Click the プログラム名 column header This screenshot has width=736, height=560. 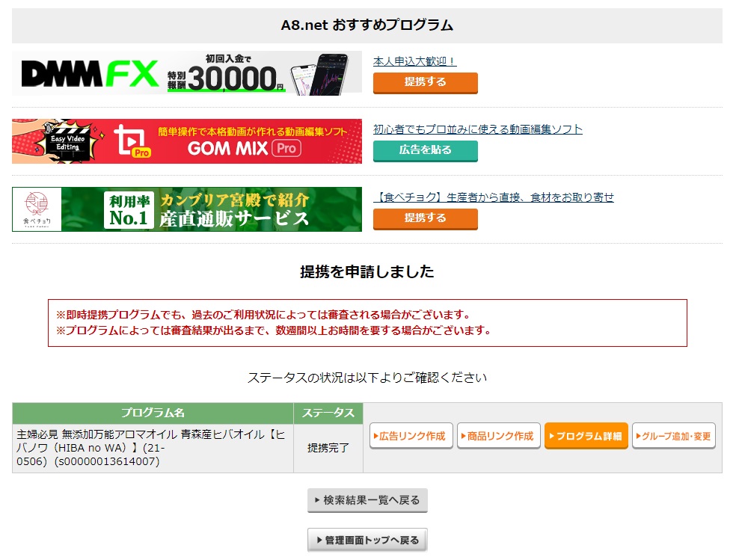[153, 413]
